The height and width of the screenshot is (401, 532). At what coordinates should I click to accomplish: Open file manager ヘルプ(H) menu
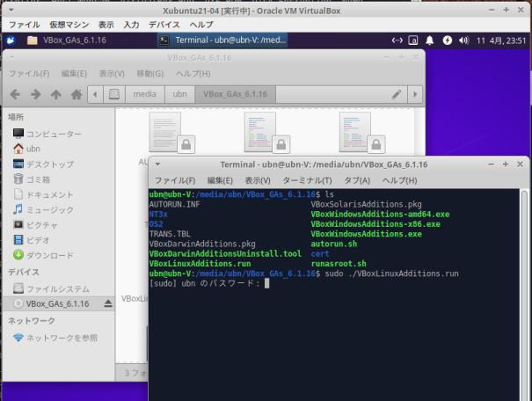tap(193, 74)
